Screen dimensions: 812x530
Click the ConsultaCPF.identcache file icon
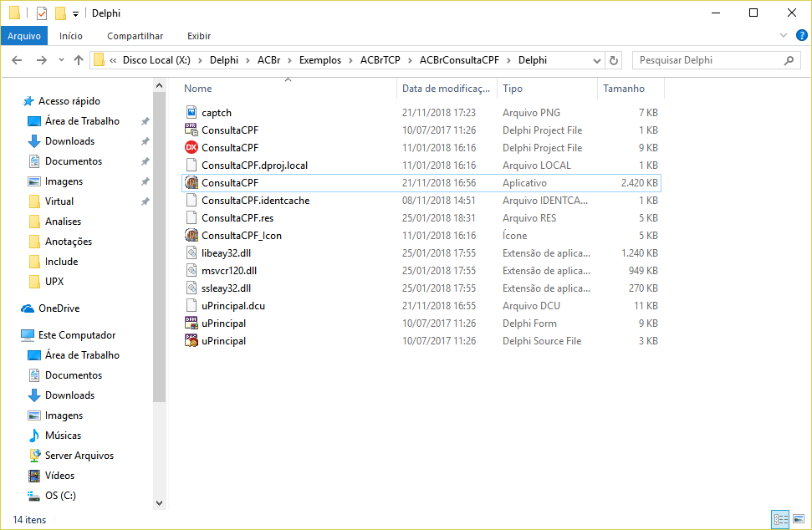tap(192, 201)
